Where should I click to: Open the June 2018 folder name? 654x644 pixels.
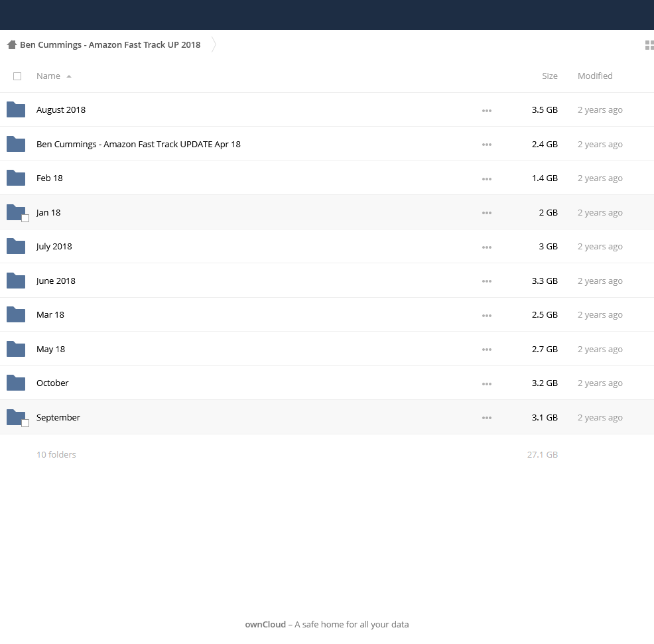tap(56, 281)
